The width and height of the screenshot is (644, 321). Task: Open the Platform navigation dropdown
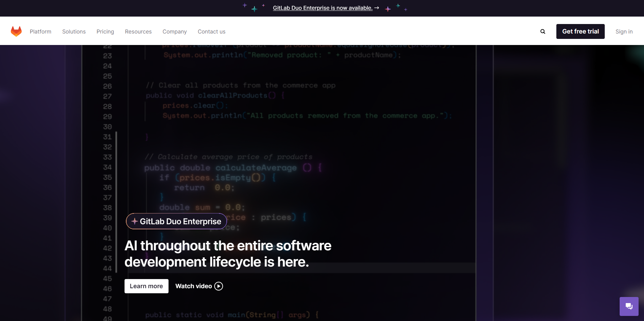coord(40,31)
